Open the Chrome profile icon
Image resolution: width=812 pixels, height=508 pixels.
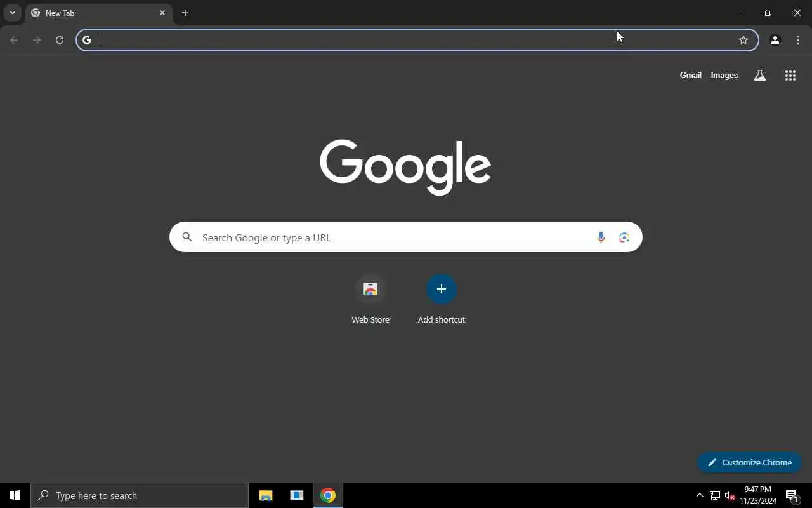click(x=775, y=40)
